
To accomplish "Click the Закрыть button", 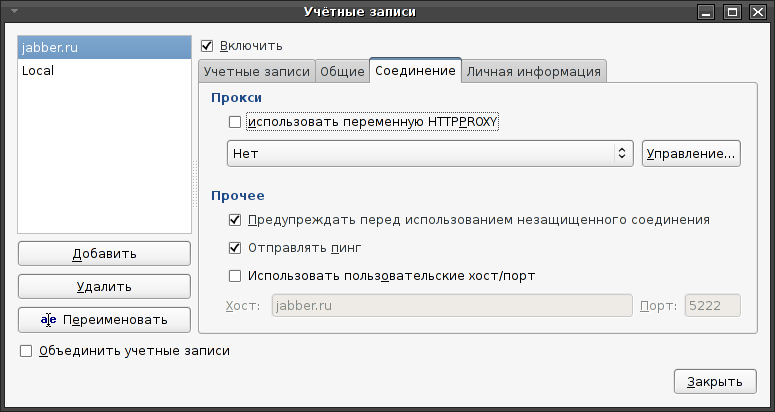I will [715, 382].
